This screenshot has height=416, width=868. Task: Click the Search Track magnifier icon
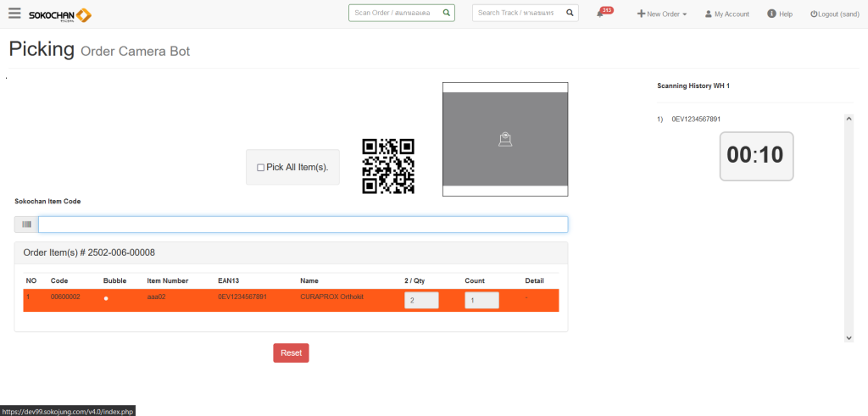[x=570, y=13]
